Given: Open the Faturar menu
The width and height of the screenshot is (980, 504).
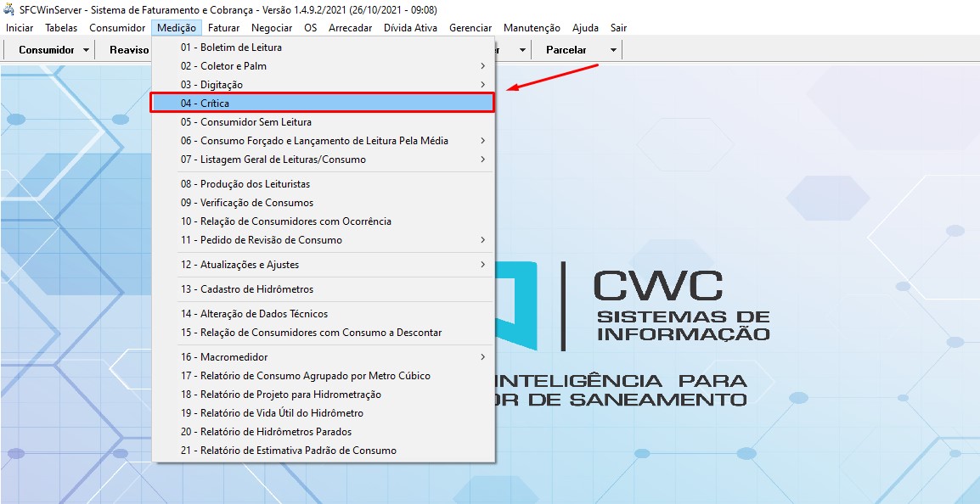Looking at the screenshot, I should [223, 27].
